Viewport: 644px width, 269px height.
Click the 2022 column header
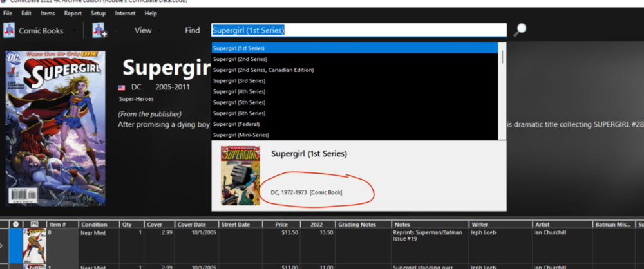[x=317, y=225]
